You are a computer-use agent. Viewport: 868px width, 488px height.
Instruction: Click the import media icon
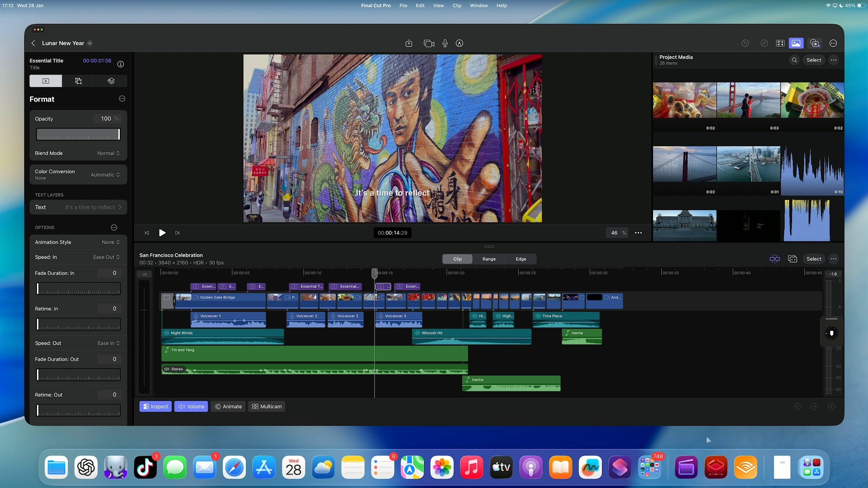pos(409,43)
